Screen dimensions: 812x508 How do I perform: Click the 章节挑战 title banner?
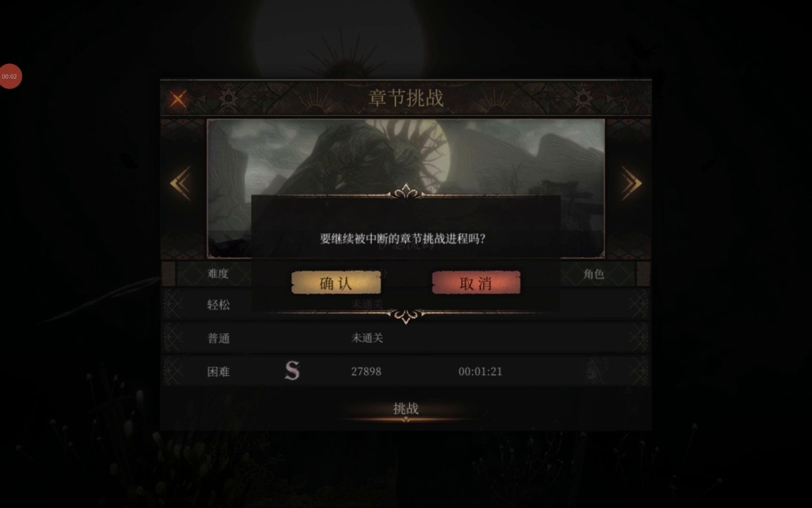tap(406, 98)
